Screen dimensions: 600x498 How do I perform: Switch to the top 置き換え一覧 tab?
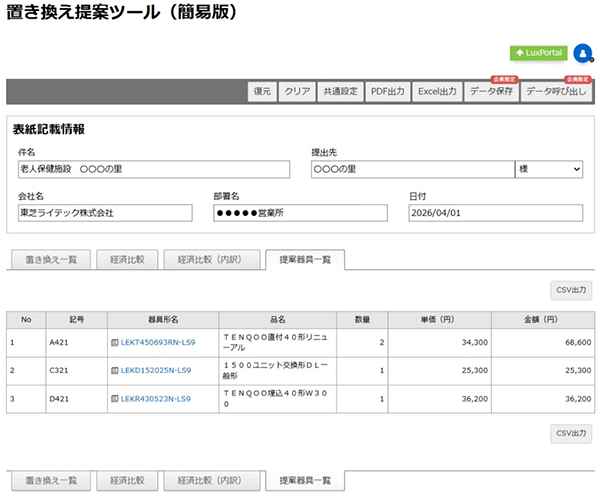(x=51, y=259)
